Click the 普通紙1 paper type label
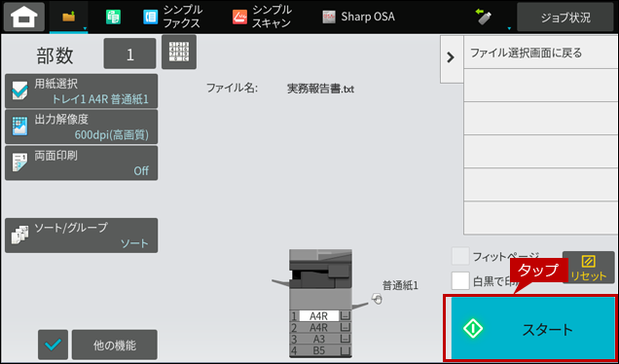 (400, 285)
